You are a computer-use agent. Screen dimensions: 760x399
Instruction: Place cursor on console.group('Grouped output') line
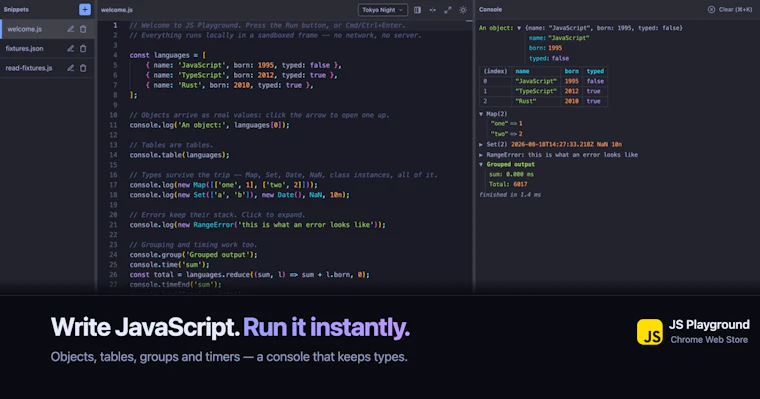pyautogui.click(x=193, y=255)
